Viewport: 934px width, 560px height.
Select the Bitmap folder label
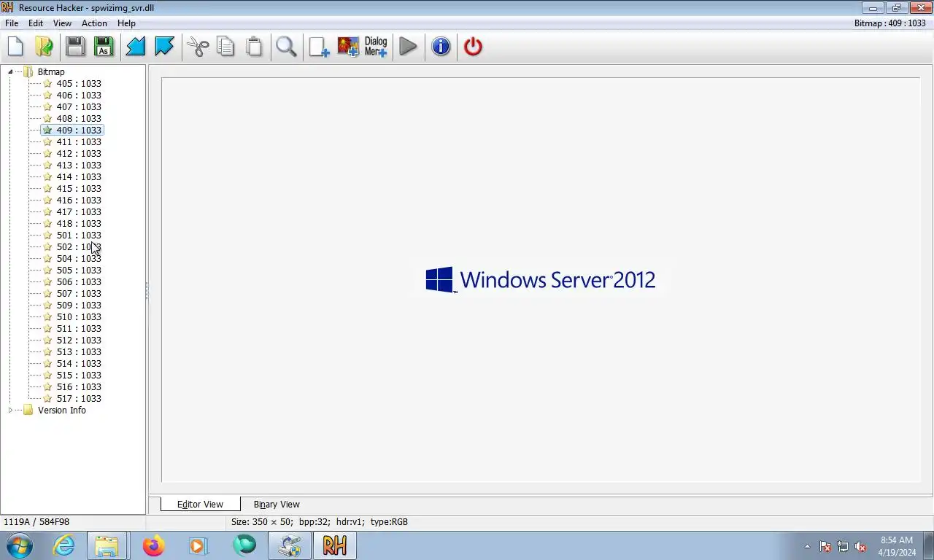click(51, 71)
